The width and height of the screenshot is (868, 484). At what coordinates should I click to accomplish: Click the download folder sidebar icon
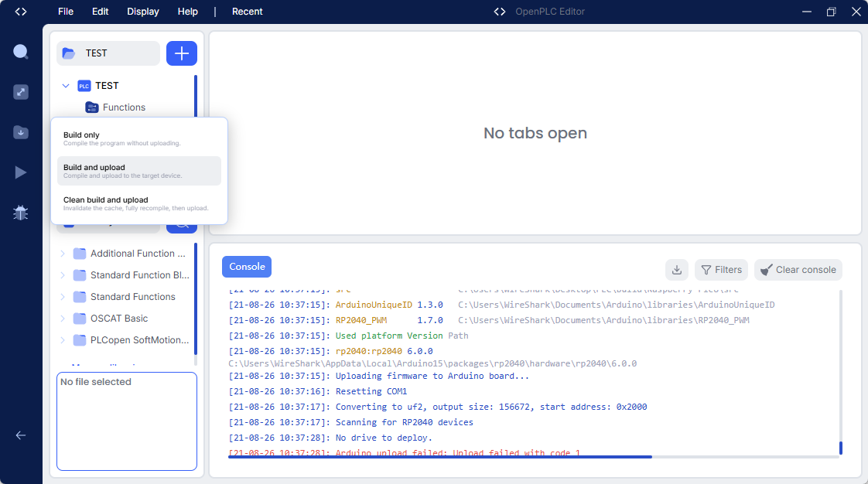point(20,132)
